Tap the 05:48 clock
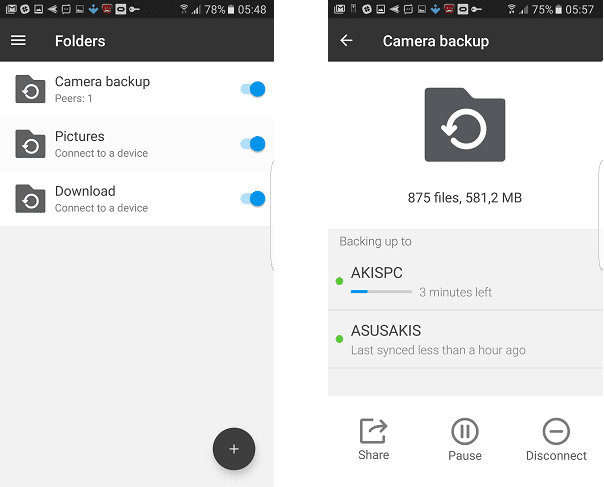Screen dimensions: 604x487 [252, 9]
